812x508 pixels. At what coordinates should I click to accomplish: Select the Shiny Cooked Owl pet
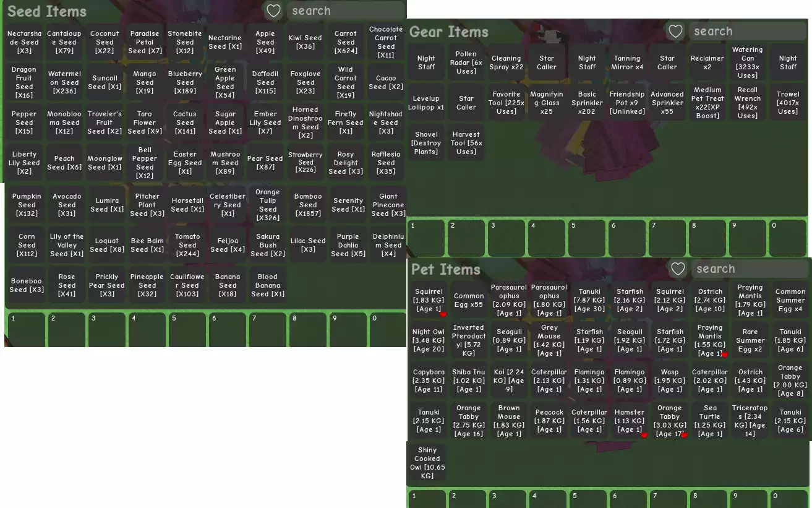427,463
